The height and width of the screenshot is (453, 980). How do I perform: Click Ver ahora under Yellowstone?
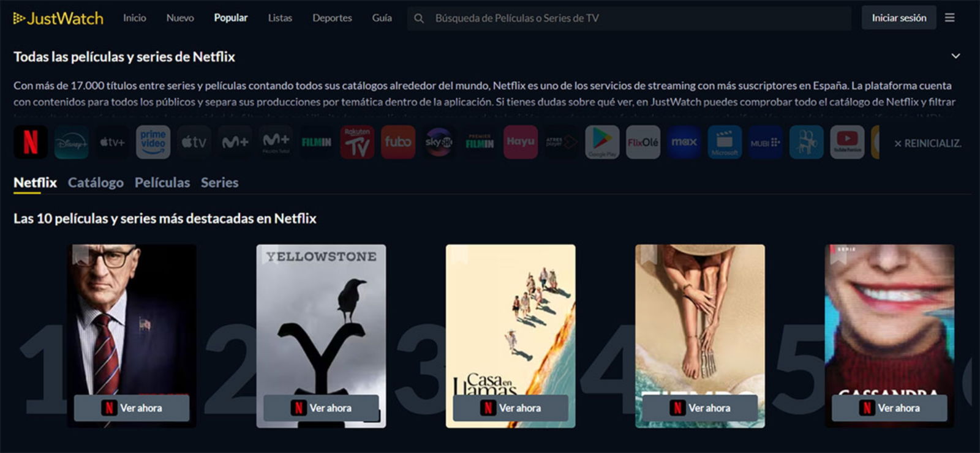coord(321,408)
